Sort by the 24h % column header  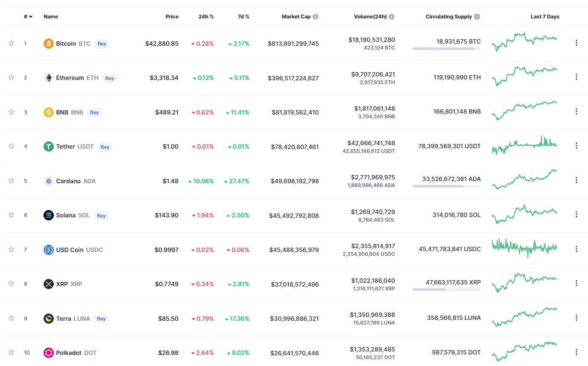[x=206, y=17]
